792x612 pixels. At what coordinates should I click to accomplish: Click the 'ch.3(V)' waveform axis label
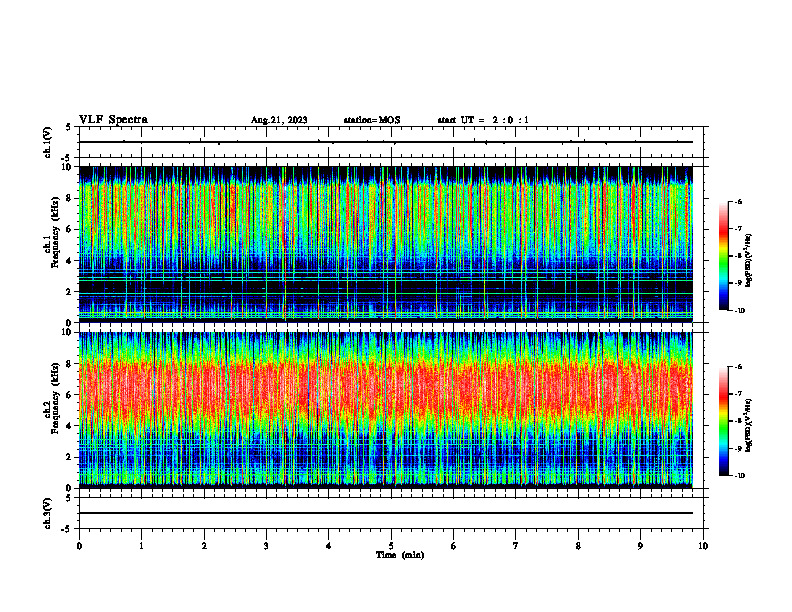[x=48, y=513]
